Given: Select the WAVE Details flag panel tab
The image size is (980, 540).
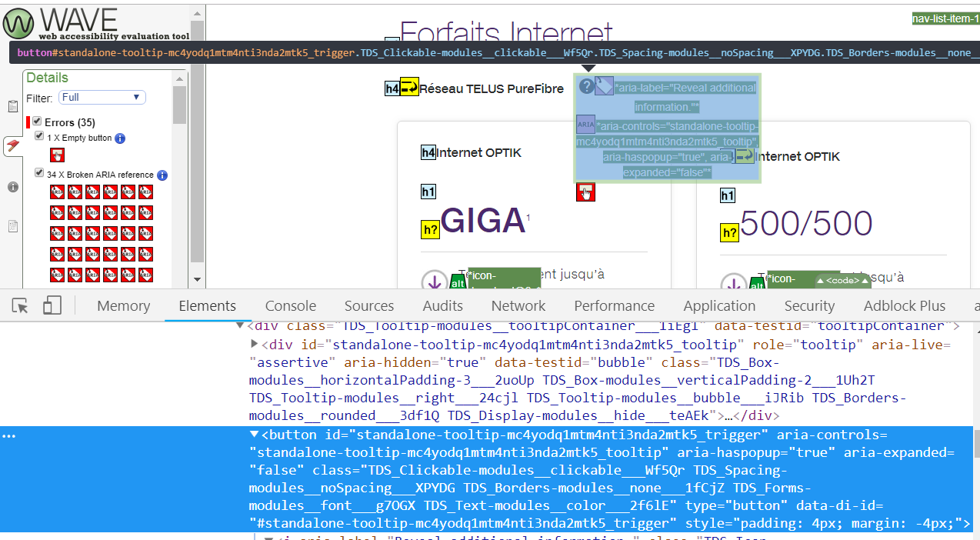Looking at the screenshot, I should (12, 145).
